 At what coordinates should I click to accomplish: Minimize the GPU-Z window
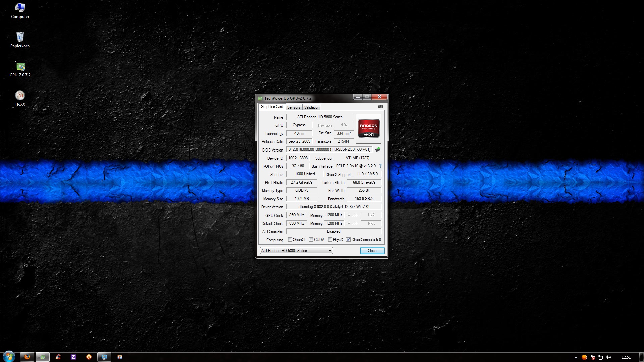(358, 97)
